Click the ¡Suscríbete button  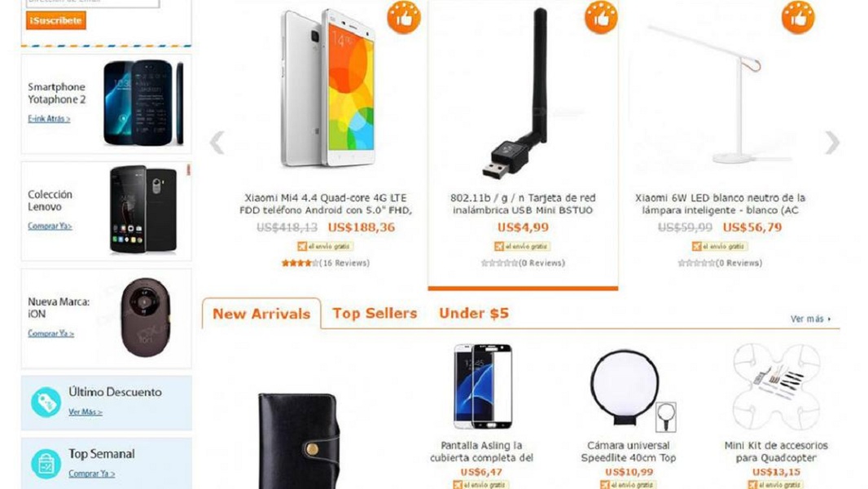pos(56,20)
